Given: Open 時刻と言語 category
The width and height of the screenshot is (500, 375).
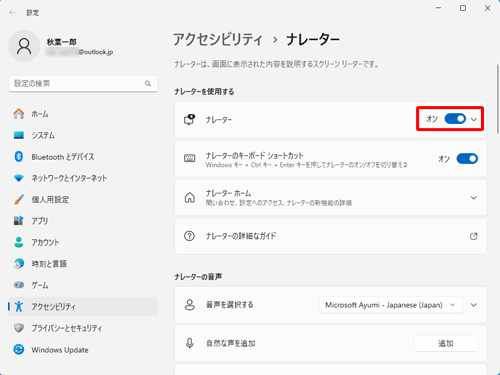Looking at the screenshot, I should [83, 264].
